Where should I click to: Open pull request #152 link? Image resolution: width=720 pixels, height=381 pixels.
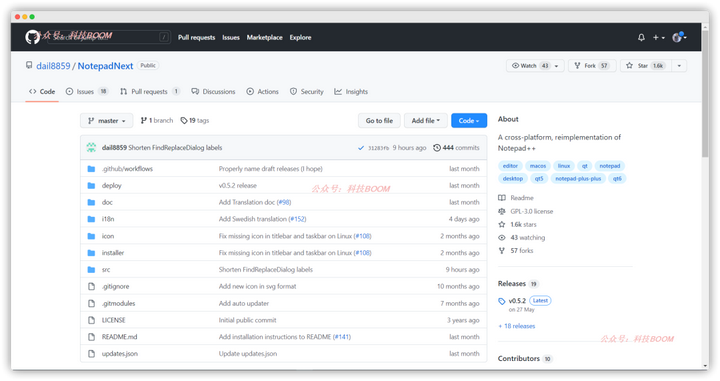coord(298,219)
